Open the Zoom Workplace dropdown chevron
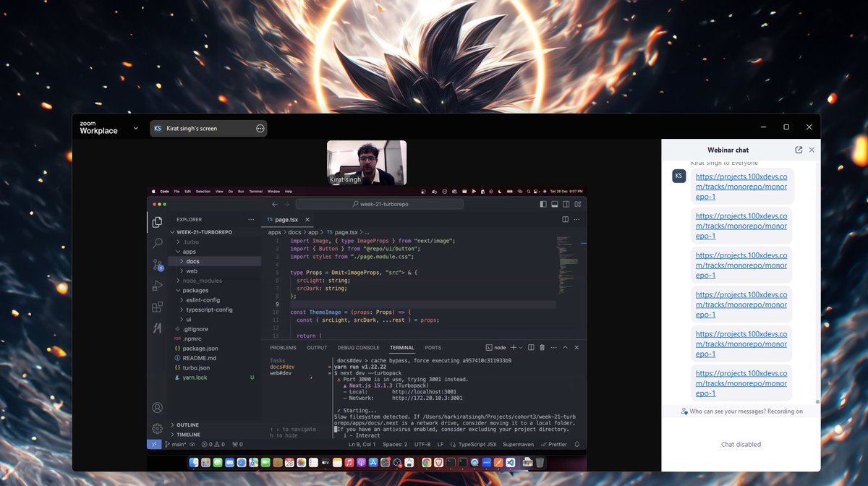Image resolution: width=868 pixels, height=486 pixels. (135, 129)
